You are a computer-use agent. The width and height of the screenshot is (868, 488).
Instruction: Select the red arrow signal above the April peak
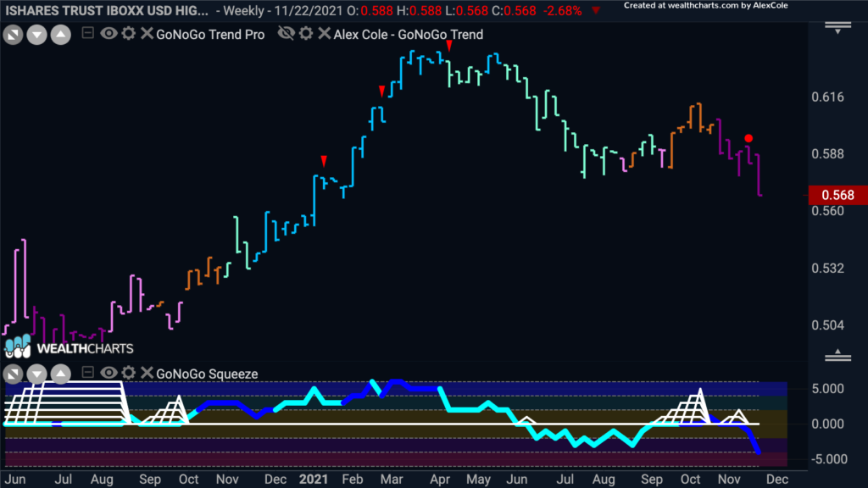(449, 46)
